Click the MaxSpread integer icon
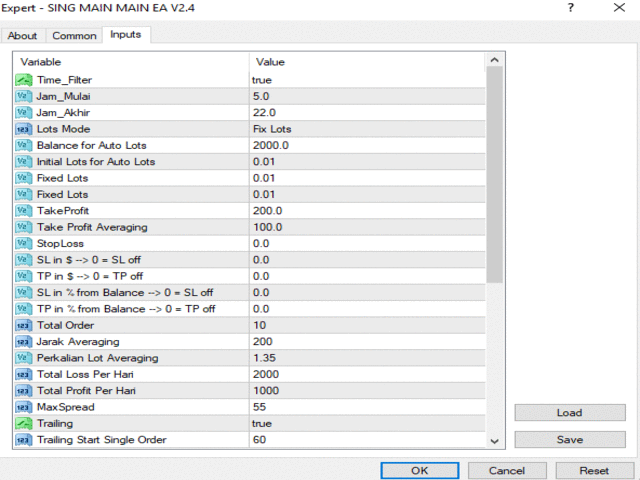The width and height of the screenshot is (640, 480). (24, 407)
